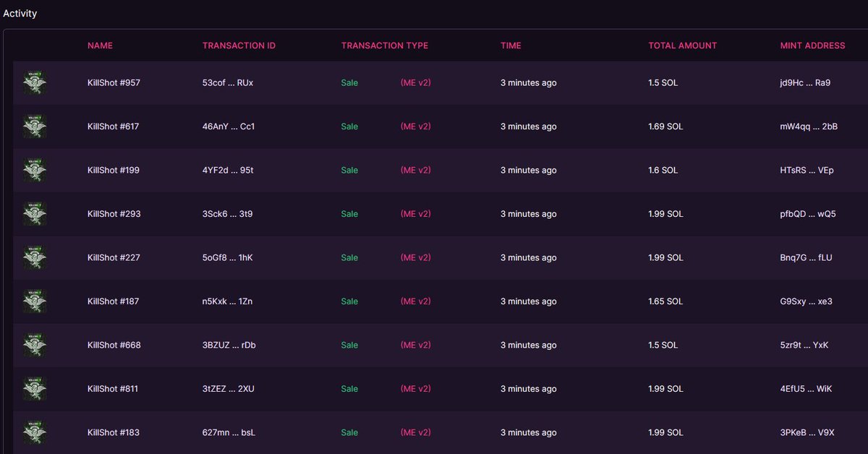The height and width of the screenshot is (454, 868).
Task: Open the KillShot #227 thumbnail icon
Action: click(35, 257)
